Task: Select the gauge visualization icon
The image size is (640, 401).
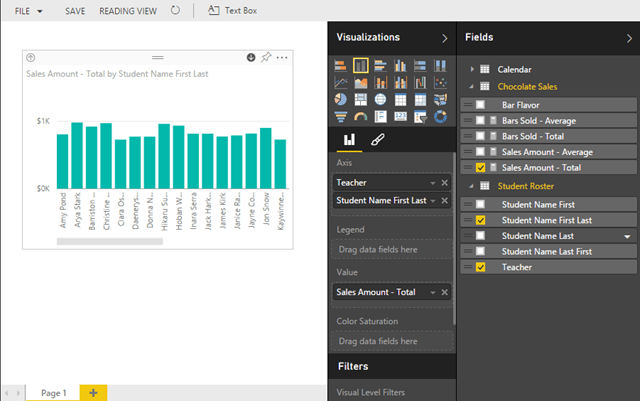Action: (x=361, y=116)
